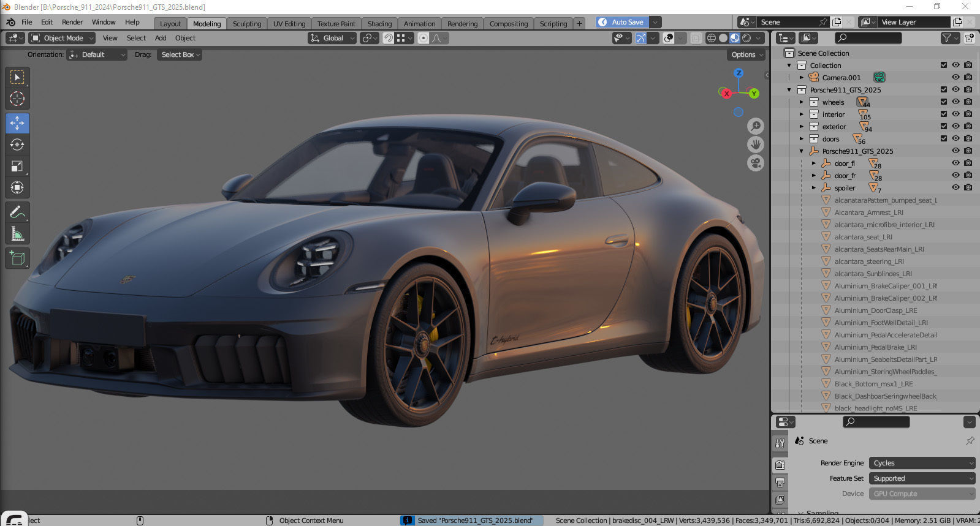This screenshot has width=980, height=526.
Task: Select the Add Cube tool
Action: [x=17, y=258]
